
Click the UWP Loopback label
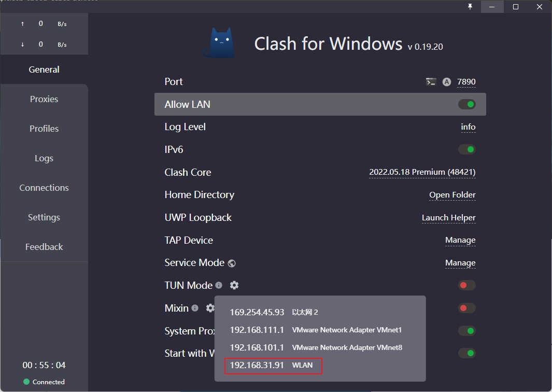pyautogui.click(x=198, y=218)
